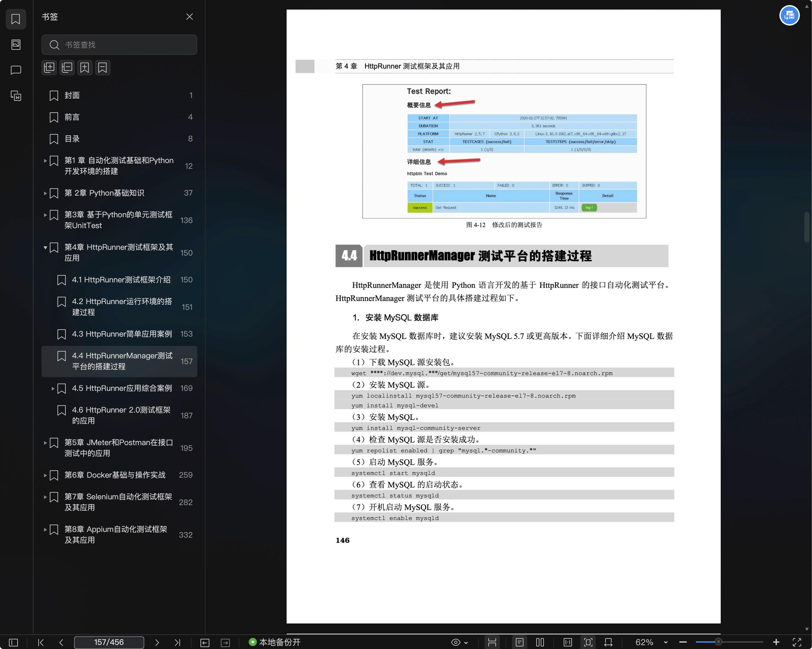812x649 pixels.
Task: Select 4.4 HttpRunnerManager bookmark
Action: (x=119, y=362)
